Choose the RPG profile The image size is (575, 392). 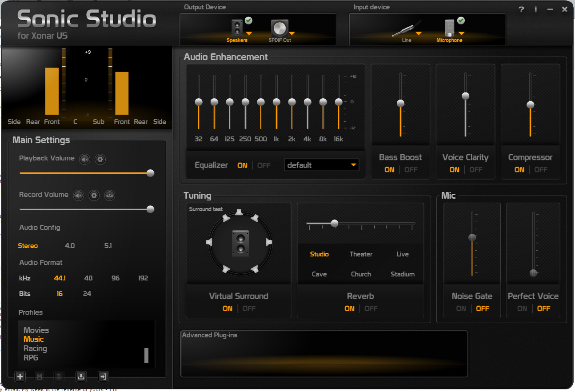point(31,357)
